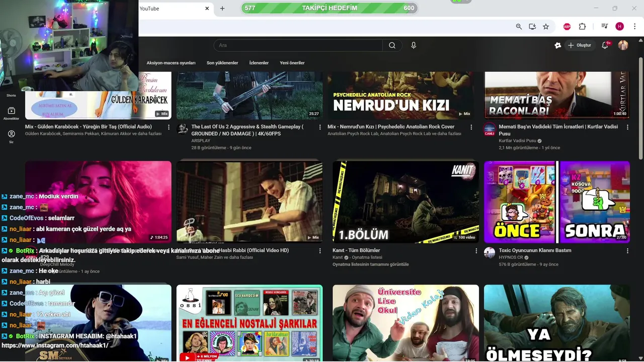Click the badge icon left of Oluştur
Image resolution: width=644 pixels, height=362 pixels.
(557, 45)
